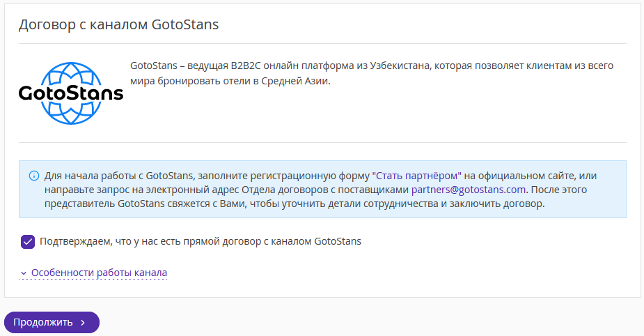Click the arrow icon inside Продолжить button
Viewport: 644px width, 336px height.
(x=83, y=323)
